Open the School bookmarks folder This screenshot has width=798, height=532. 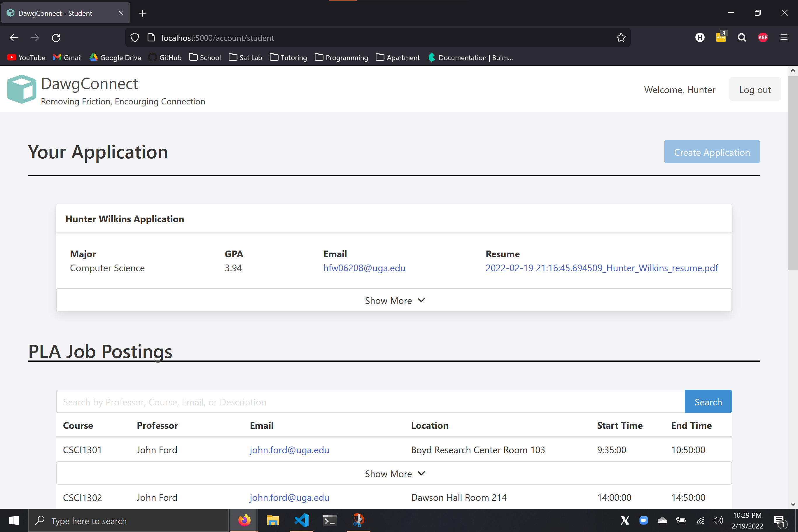tap(205, 58)
